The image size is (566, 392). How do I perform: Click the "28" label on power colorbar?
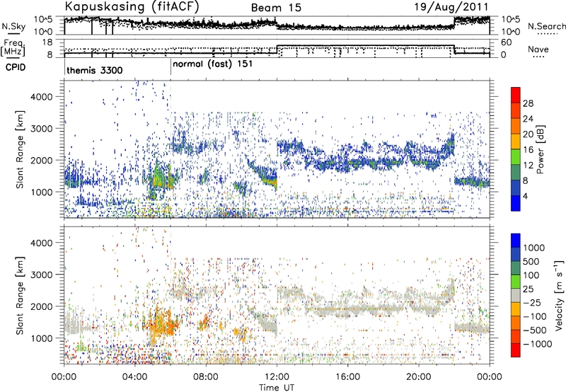click(528, 103)
